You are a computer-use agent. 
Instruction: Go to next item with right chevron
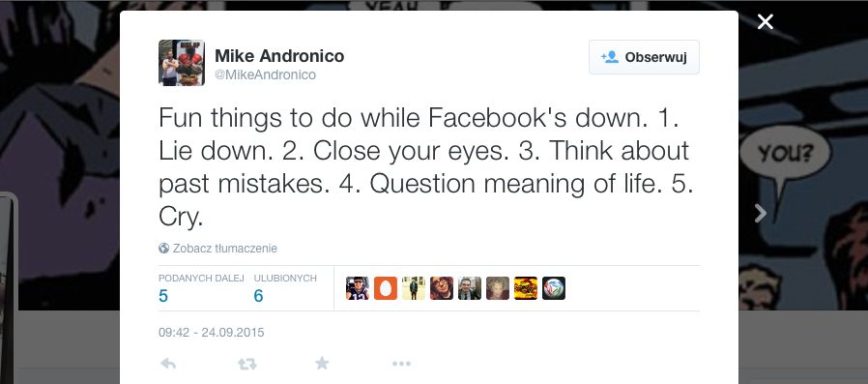[761, 213]
